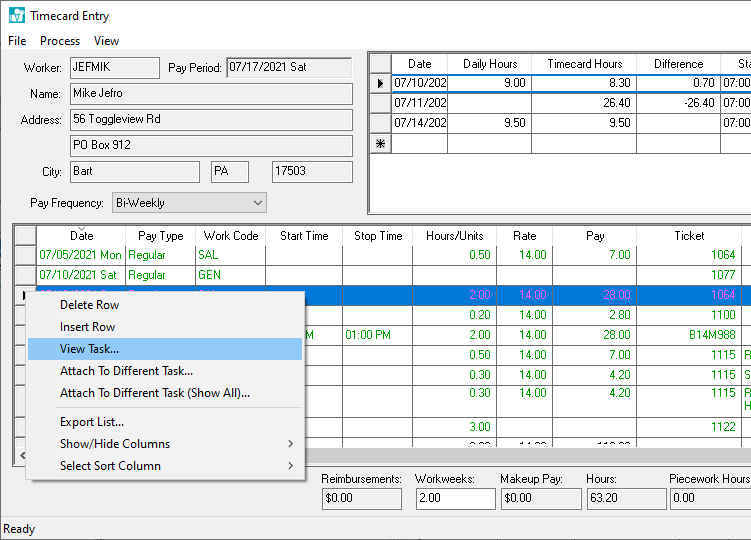This screenshot has width=751, height=540.
Task: Click View Task... menu entry
Action: (89, 349)
